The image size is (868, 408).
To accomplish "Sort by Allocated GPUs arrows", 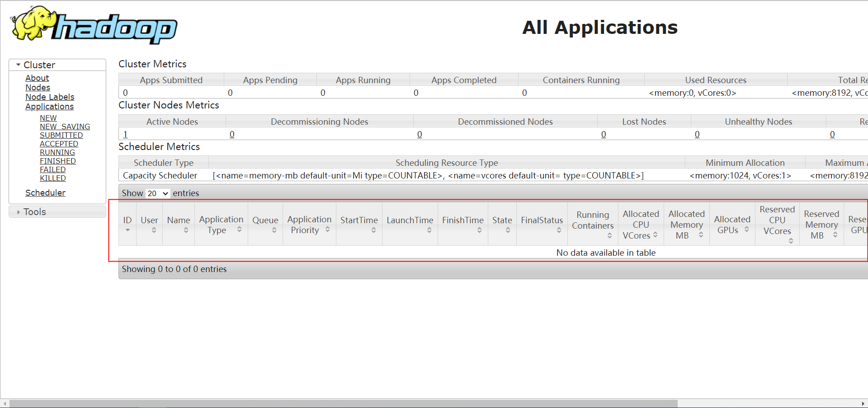I will coord(746,229).
